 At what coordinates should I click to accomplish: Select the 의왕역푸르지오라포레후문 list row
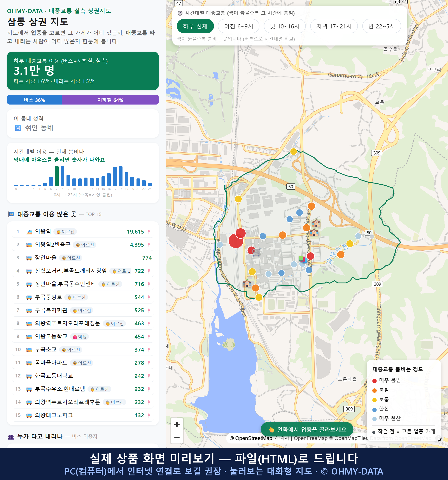[x=83, y=402]
